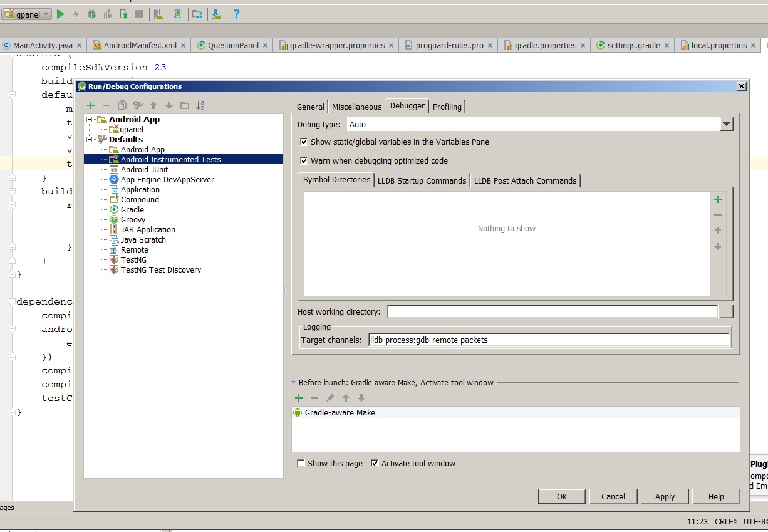This screenshot has width=768, height=532.
Task: Enable Show this page checkbox
Action: pos(300,463)
